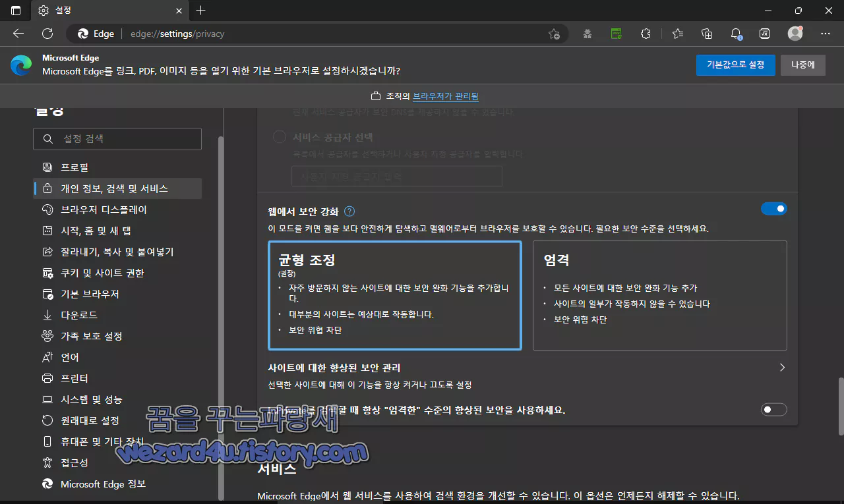Image resolution: width=844 pixels, height=504 pixels.
Task: Enable the always-use-엄격한 InPrivate security toggle
Action: pyautogui.click(x=774, y=410)
